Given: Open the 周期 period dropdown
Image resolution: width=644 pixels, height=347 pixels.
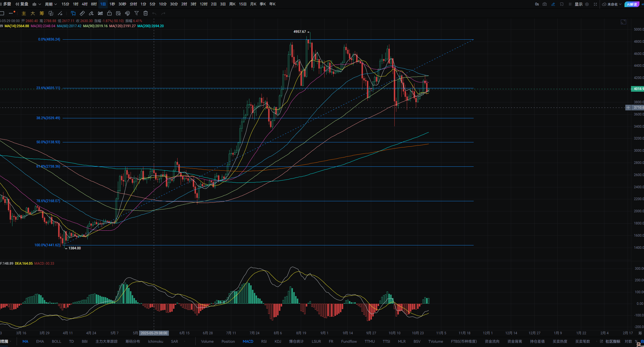Looking at the screenshot, I should click(51, 4).
